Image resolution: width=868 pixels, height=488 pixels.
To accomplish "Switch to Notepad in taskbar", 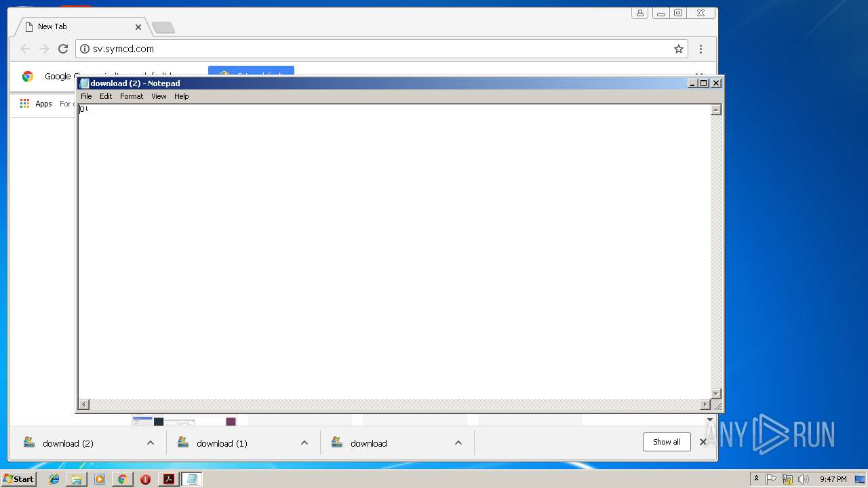I will pos(192,479).
